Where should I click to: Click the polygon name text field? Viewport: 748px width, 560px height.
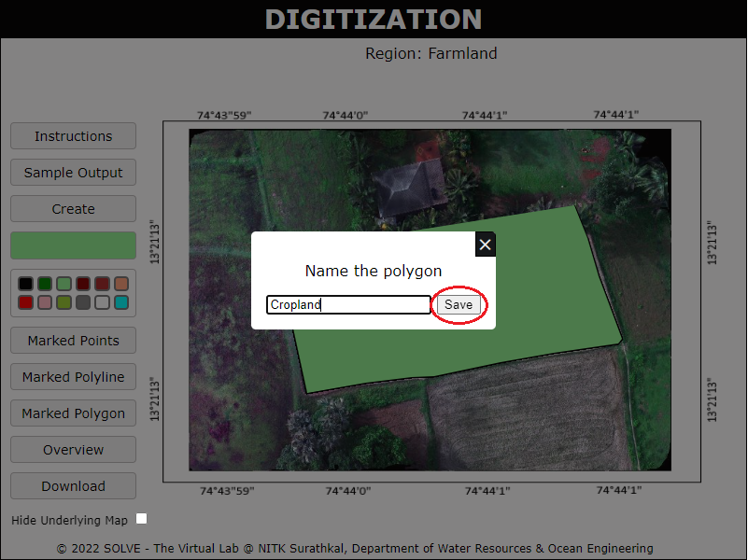pos(348,305)
